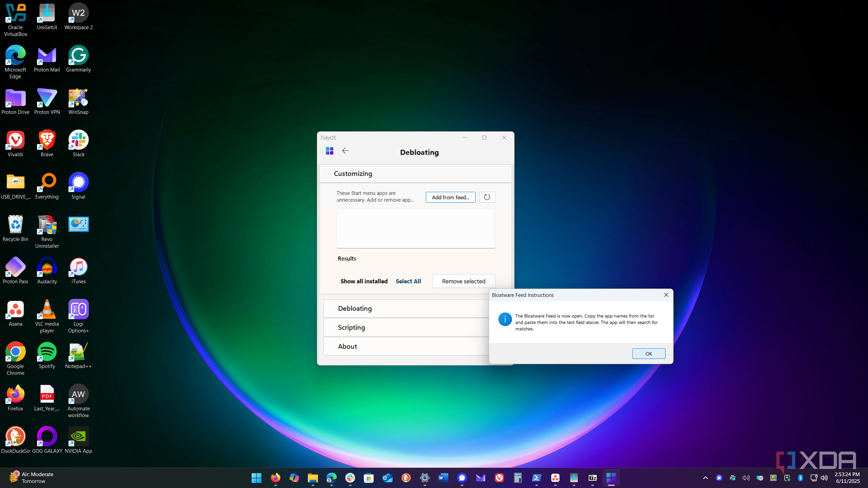Open iTunes desktop shortcut

[x=78, y=271]
